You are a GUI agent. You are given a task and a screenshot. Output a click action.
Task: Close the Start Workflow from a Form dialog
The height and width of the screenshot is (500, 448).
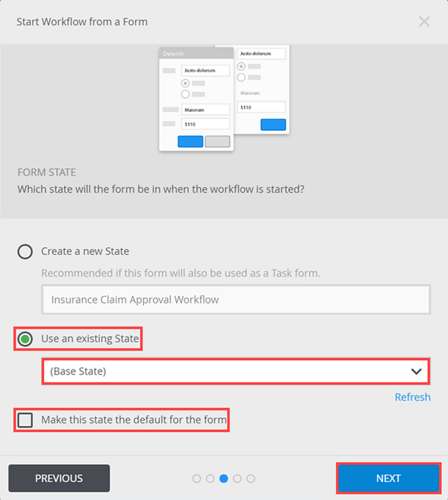pos(424,22)
